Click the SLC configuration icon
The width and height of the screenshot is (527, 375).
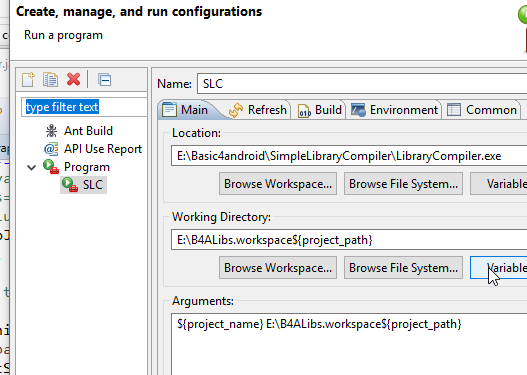coord(70,185)
